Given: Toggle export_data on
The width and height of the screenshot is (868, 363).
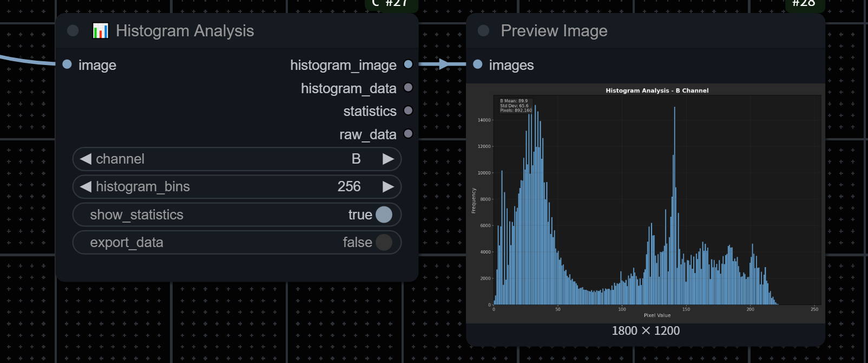Looking at the screenshot, I should coord(237,242).
